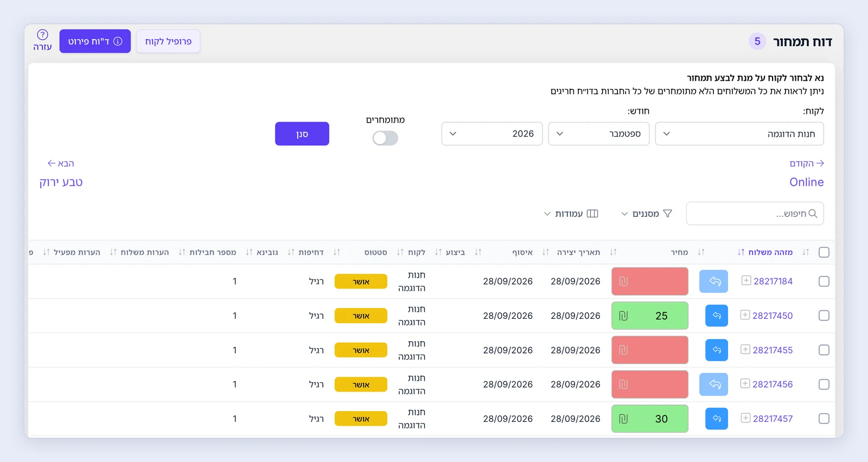
Task: Click the green price cell showing 30
Action: pos(650,419)
